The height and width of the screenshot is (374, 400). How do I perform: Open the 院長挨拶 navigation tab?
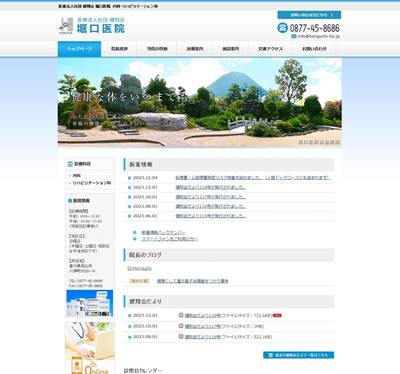pos(119,49)
